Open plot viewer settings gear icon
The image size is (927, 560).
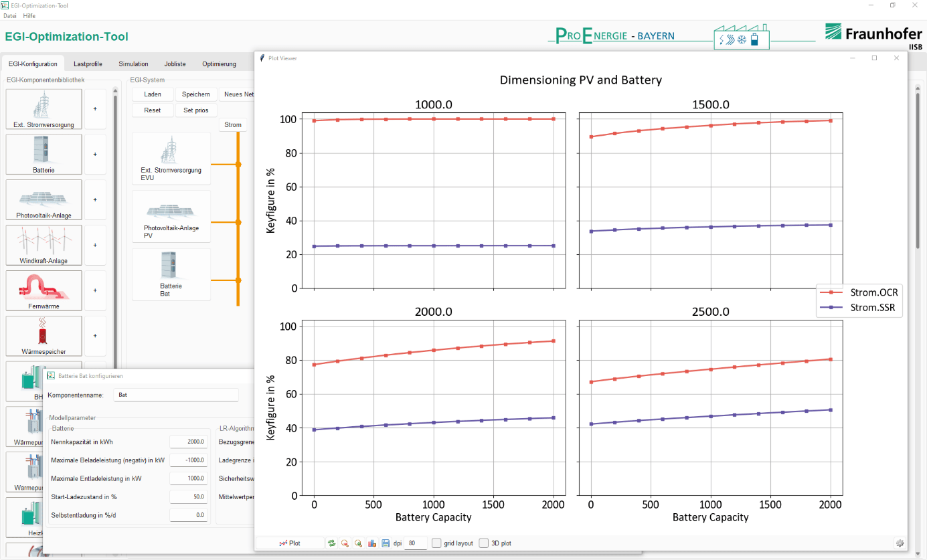pyautogui.click(x=900, y=543)
